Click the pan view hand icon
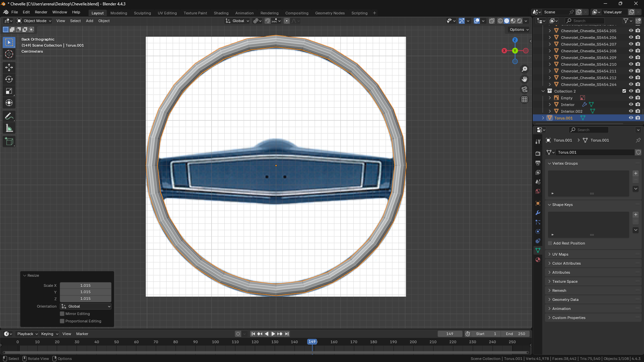The height and width of the screenshot is (362, 644). pos(524,79)
